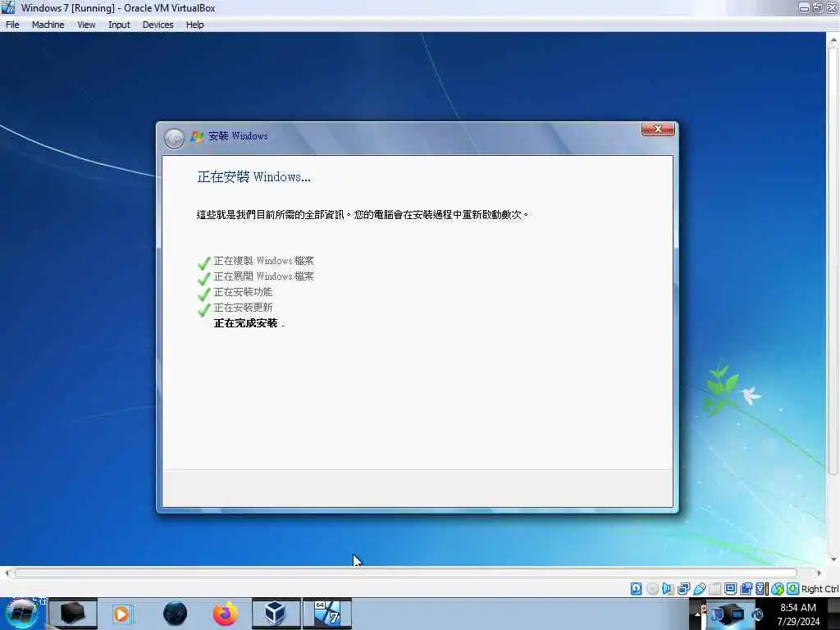
Task: Click the keyboard capture green arrow icon
Action: tap(793, 589)
